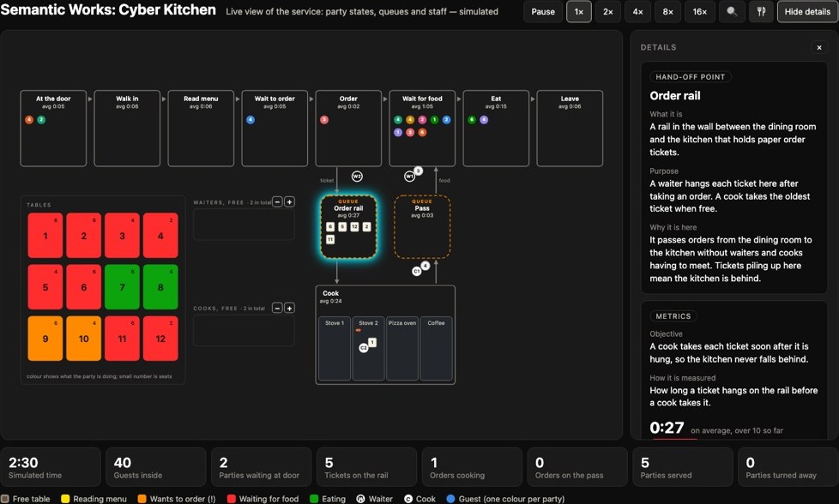The height and width of the screenshot is (504, 839).
Task: Click orange guest token 6 in Wait for food
Action: [x=422, y=132]
